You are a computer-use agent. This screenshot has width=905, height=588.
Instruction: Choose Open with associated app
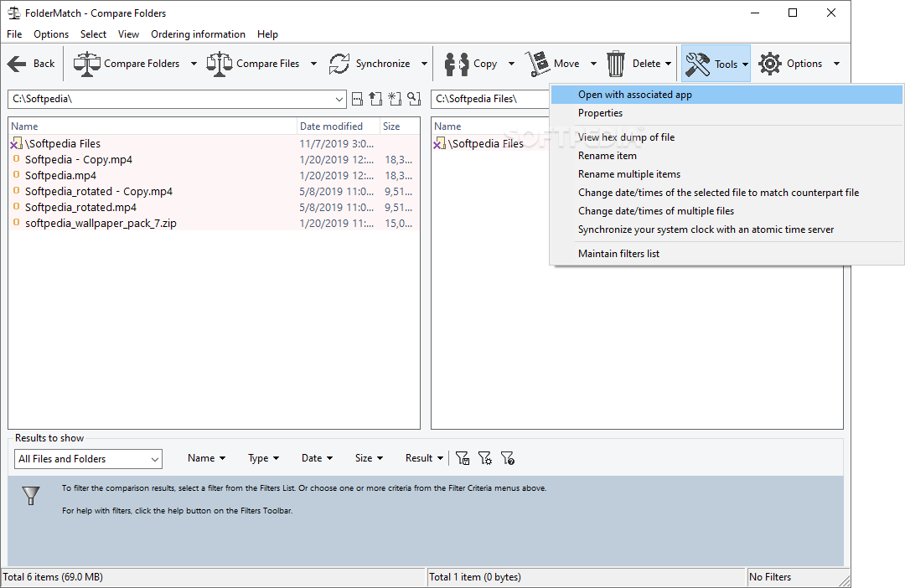point(727,95)
